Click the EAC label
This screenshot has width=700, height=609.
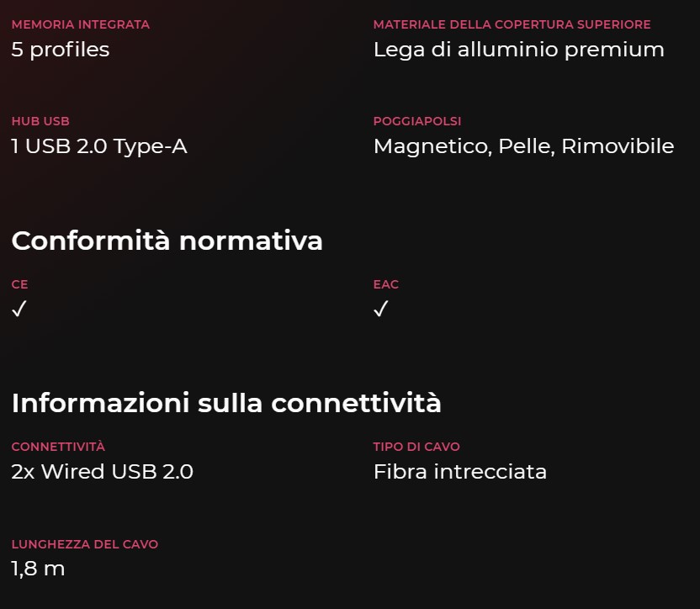(386, 284)
